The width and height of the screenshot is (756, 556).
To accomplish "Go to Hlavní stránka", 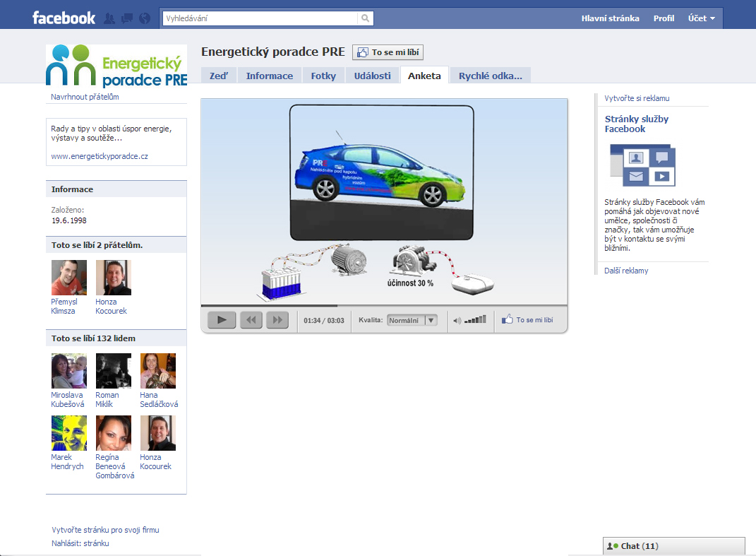I will coord(611,18).
